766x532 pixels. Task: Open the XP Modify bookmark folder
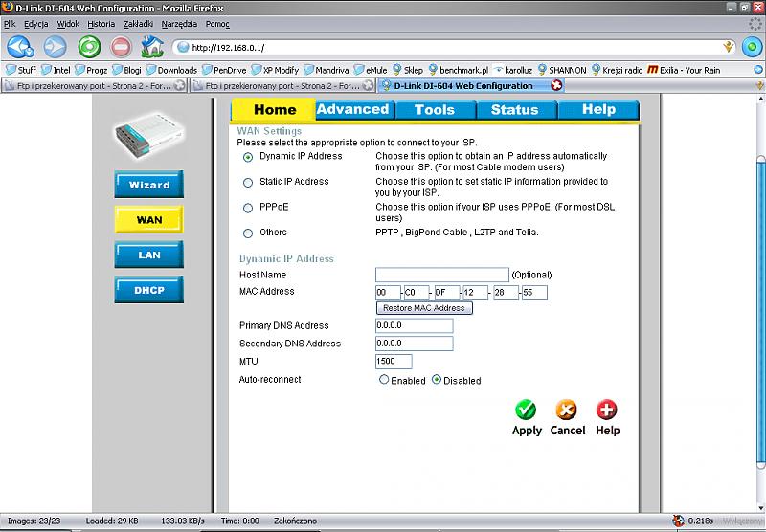coord(275,70)
